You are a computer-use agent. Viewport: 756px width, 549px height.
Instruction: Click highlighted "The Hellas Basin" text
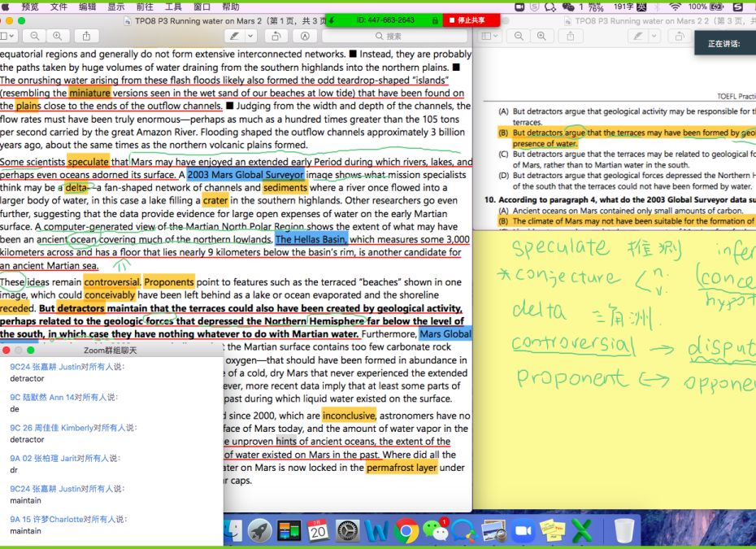click(x=311, y=239)
